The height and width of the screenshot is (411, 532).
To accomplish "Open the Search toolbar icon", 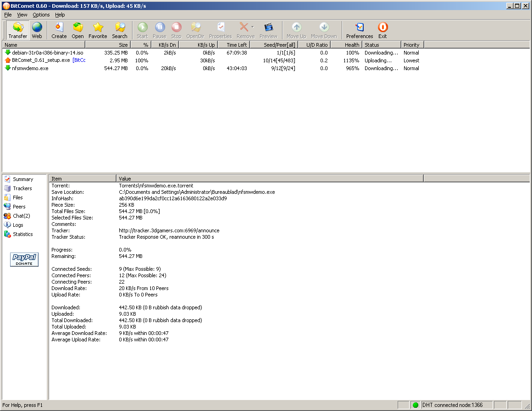I will [x=120, y=30].
